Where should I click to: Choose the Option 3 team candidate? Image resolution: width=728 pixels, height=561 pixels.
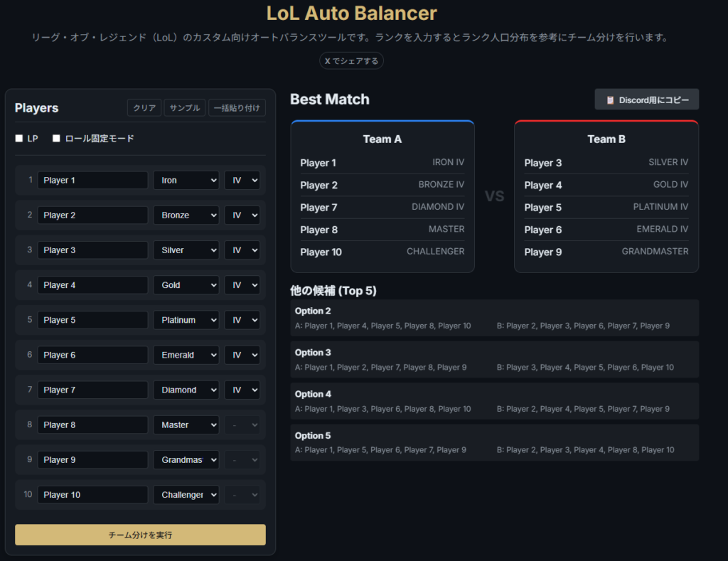tap(494, 359)
